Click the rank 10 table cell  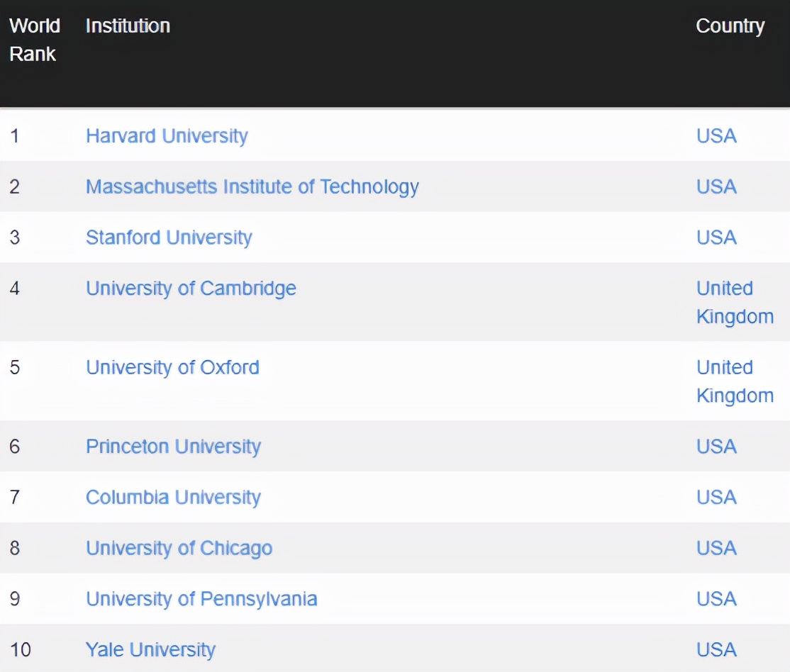tap(21, 649)
